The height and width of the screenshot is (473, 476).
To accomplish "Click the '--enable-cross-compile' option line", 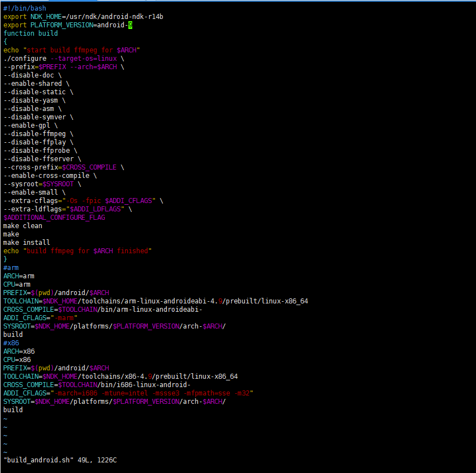I will click(x=50, y=176).
